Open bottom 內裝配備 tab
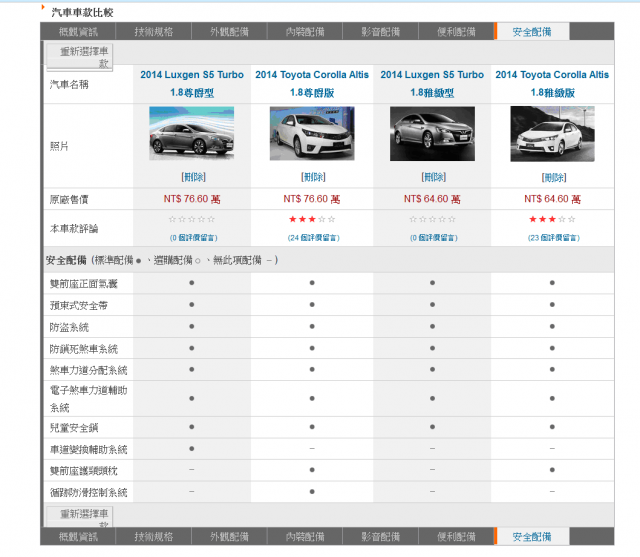This screenshot has height=557, width=640. click(305, 536)
